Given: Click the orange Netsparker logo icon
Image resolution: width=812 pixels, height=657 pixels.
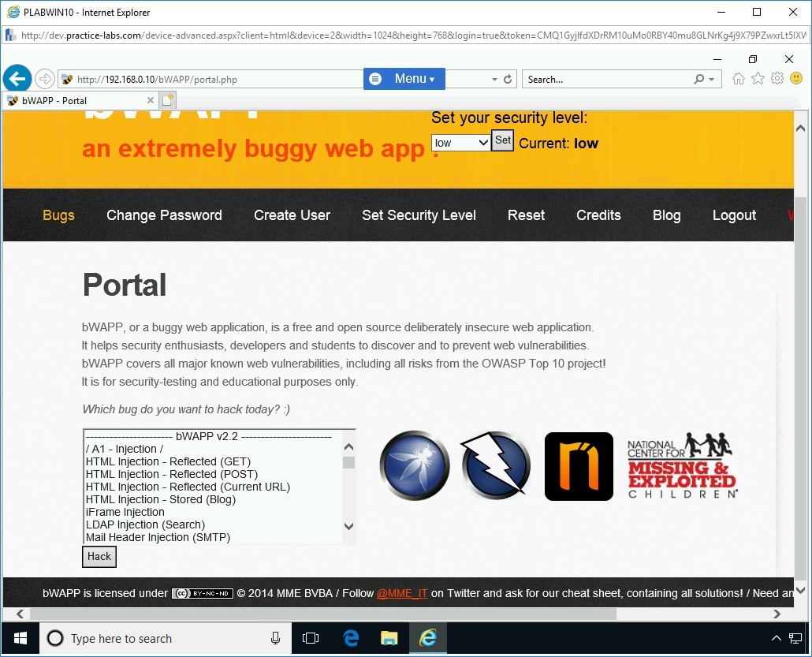Looking at the screenshot, I should [579, 466].
